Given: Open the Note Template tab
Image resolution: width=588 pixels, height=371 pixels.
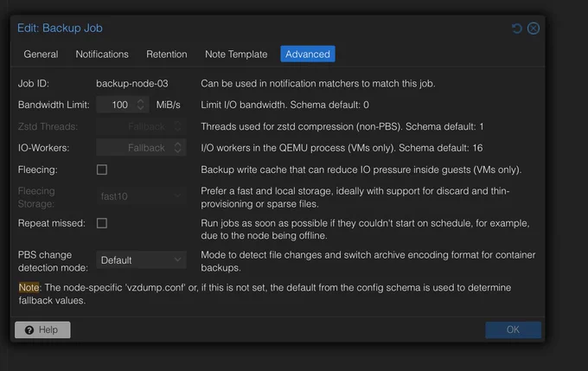Looking at the screenshot, I should click(236, 54).
